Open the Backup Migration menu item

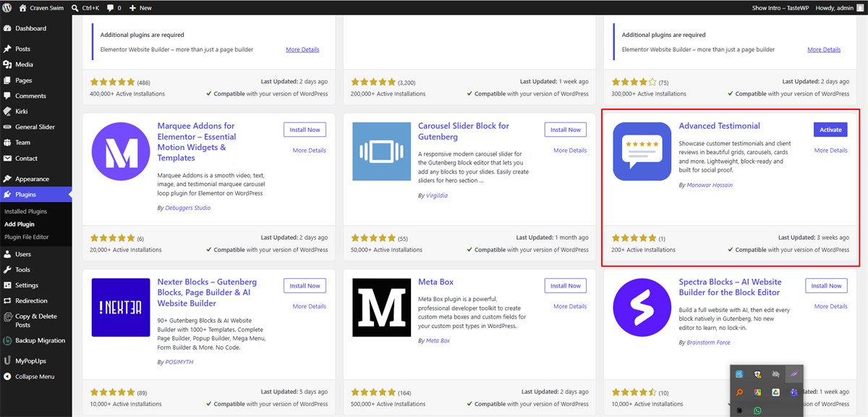tap(36, 340)
